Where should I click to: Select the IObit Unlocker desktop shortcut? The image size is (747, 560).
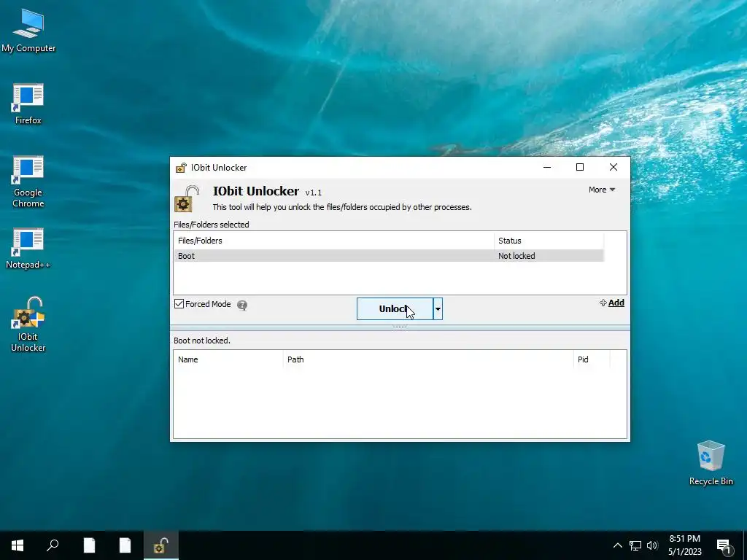coord(28,324)
